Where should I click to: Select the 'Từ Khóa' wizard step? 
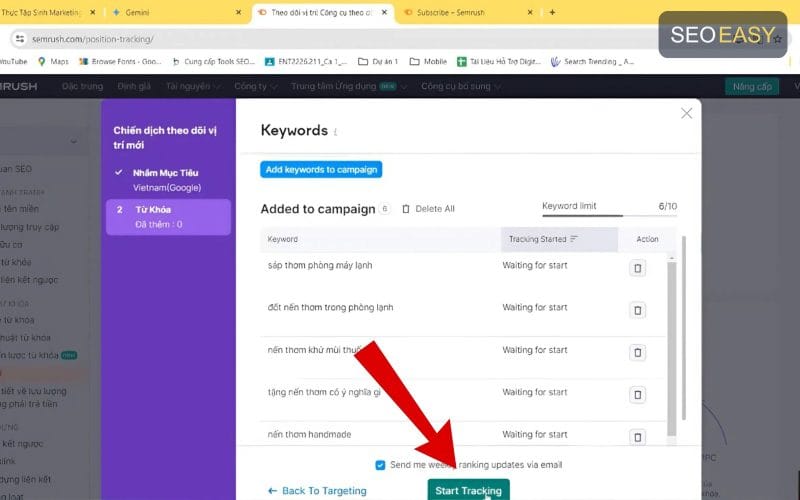pyautogui.click(x=168, y=217)
